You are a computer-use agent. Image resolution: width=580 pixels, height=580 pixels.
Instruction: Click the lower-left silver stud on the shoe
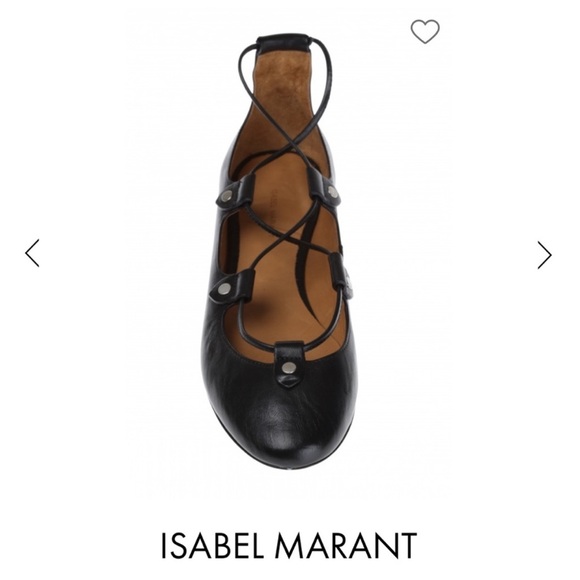[224, 288]
